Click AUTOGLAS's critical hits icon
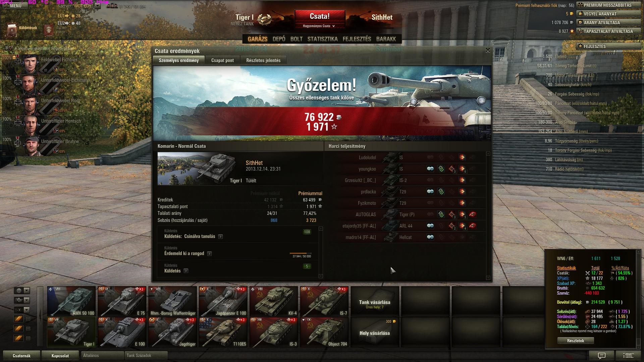The height and width of the screenshot is (362, 644). coord(452,215)
